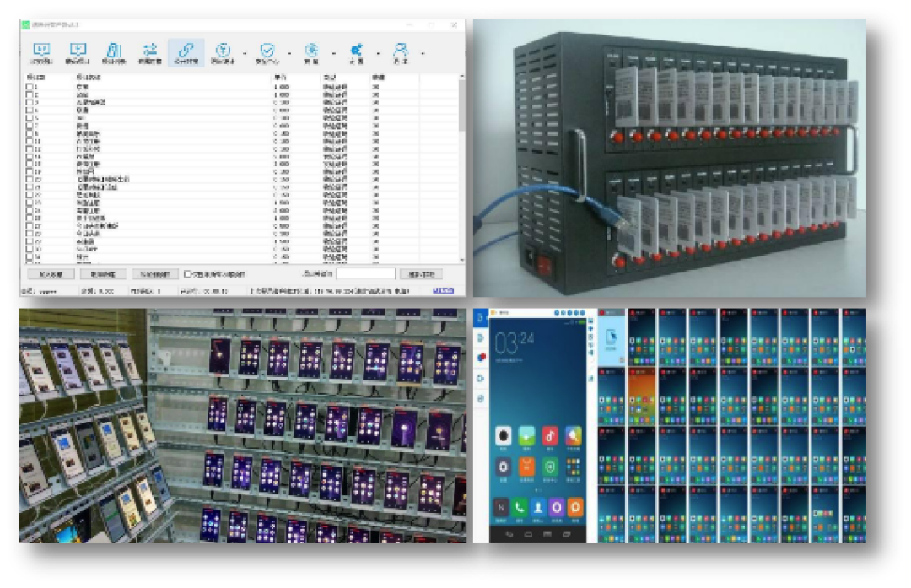Select first monitor icon in toolbar

41,52
